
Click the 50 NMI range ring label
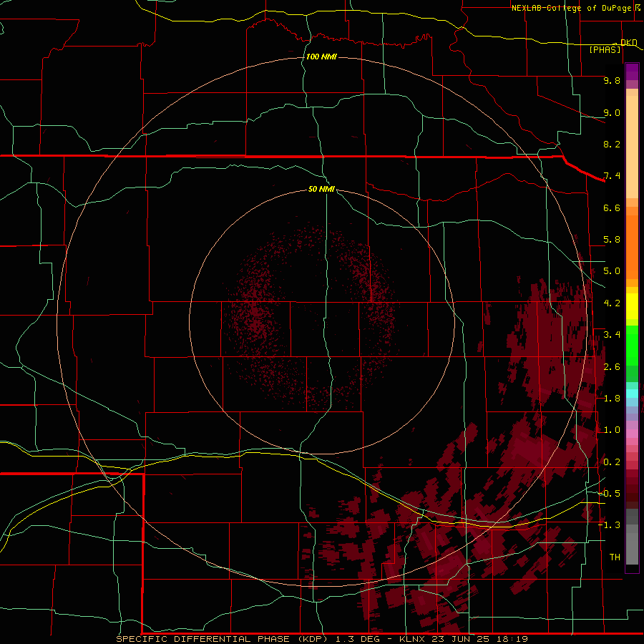pos(321,189)
